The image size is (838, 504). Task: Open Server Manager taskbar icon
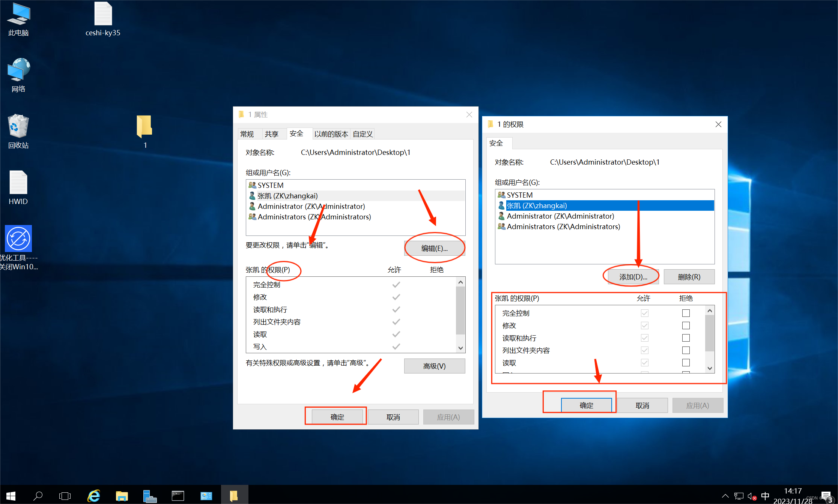[x=150, y=496]
